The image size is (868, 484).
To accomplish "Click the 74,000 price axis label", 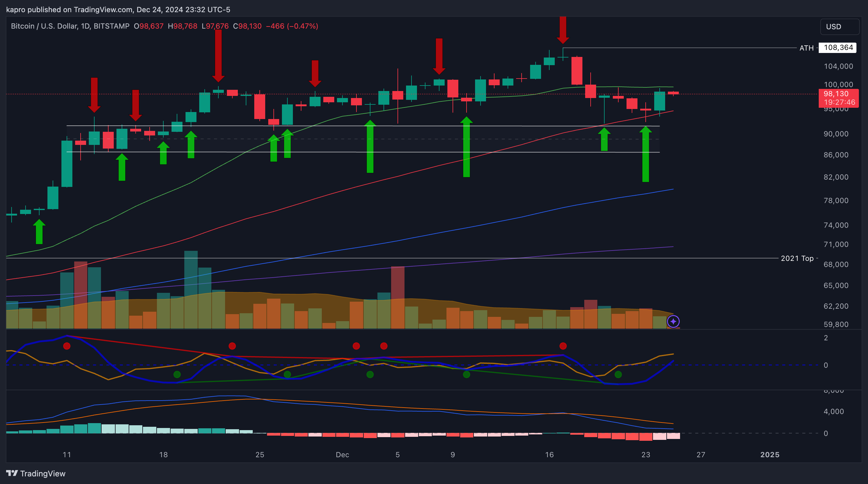I will (x=836, y=225).
